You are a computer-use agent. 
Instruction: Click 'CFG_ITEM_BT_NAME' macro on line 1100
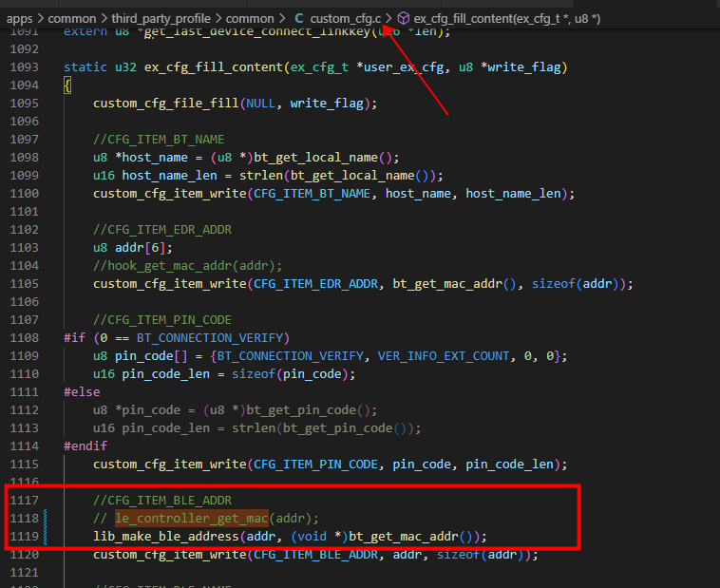[x=312, y=194]
